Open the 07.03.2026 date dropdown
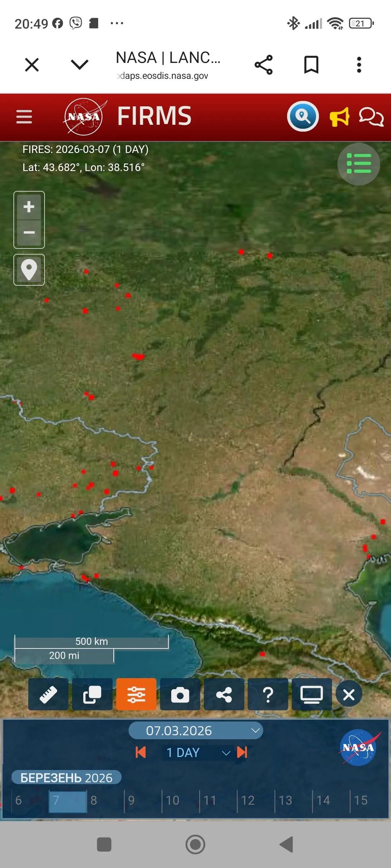The image size is (391, 868). pos(195,731)
